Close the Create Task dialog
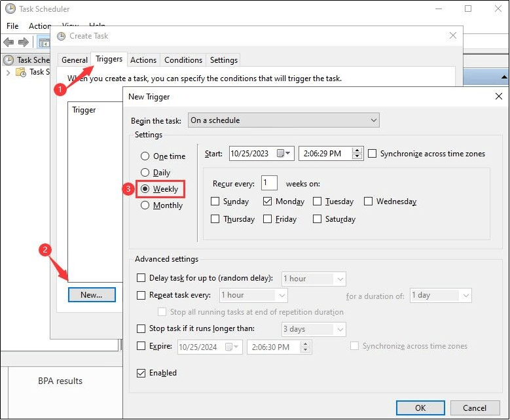Screen dimensions: 510x420 tap(453, 35)
